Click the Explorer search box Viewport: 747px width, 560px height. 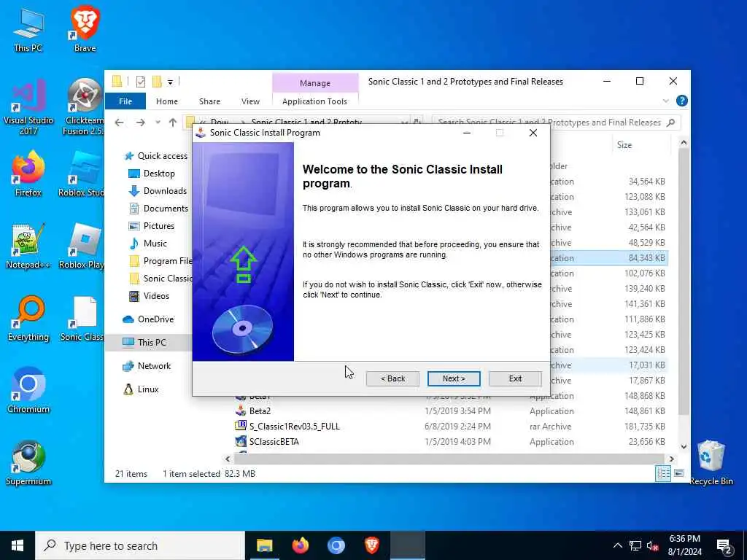(555, 122)
